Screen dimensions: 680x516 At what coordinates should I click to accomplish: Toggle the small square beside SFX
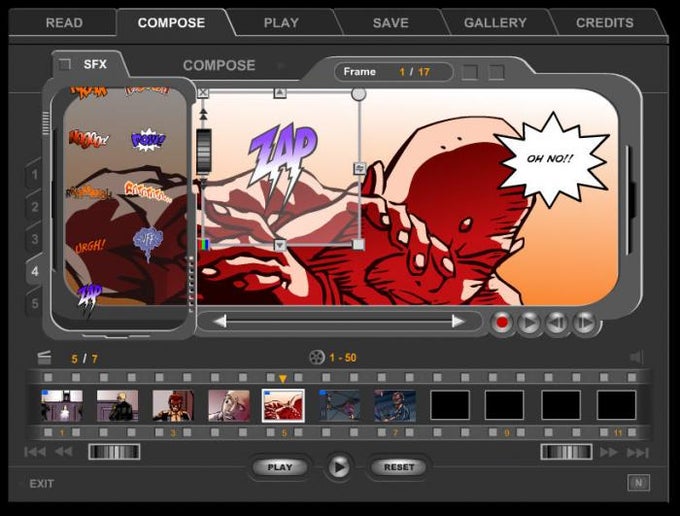65,65
